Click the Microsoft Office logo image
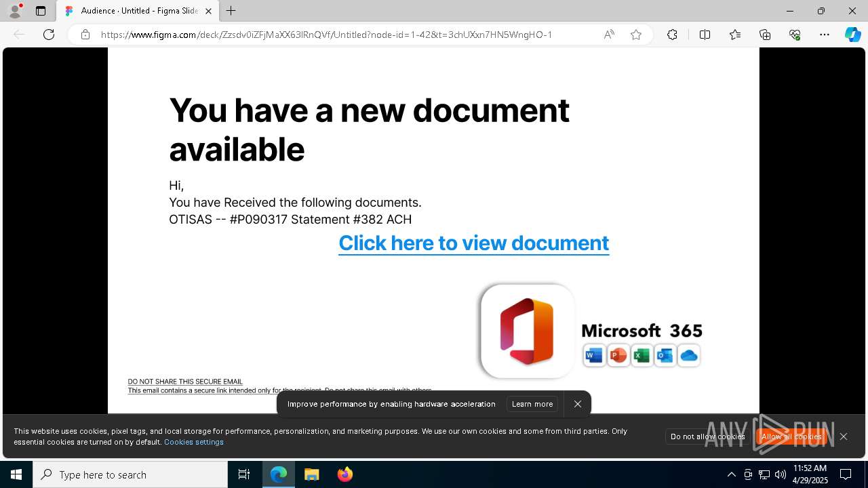868x488 pixels. tap(527, 331)
